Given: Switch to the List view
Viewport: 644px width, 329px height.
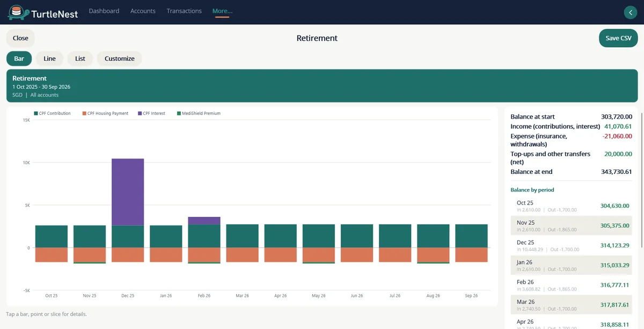Looking at the screenshot, I should tap(80, 59).
